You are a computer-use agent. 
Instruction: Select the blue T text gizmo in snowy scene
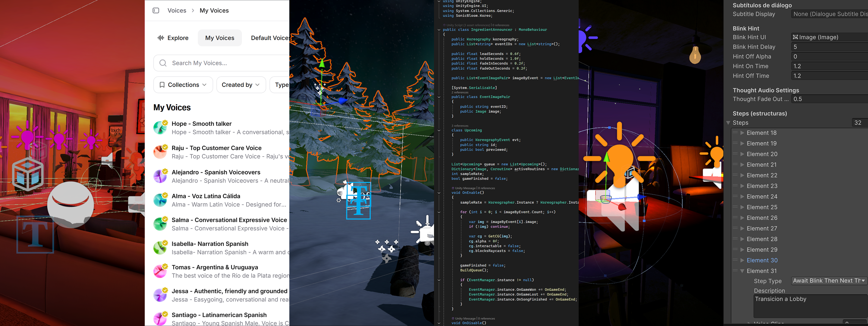[359, 200]
